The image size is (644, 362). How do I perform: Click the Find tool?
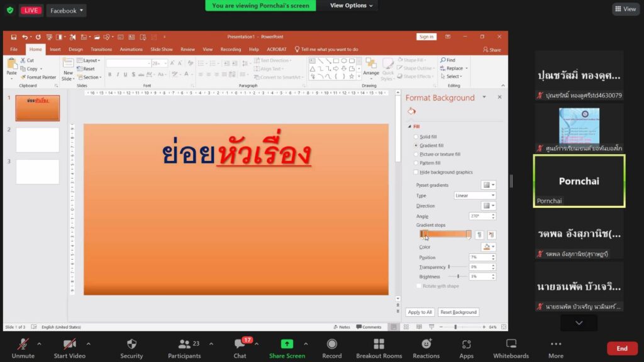pyautogui.click(x=448, y=60)
